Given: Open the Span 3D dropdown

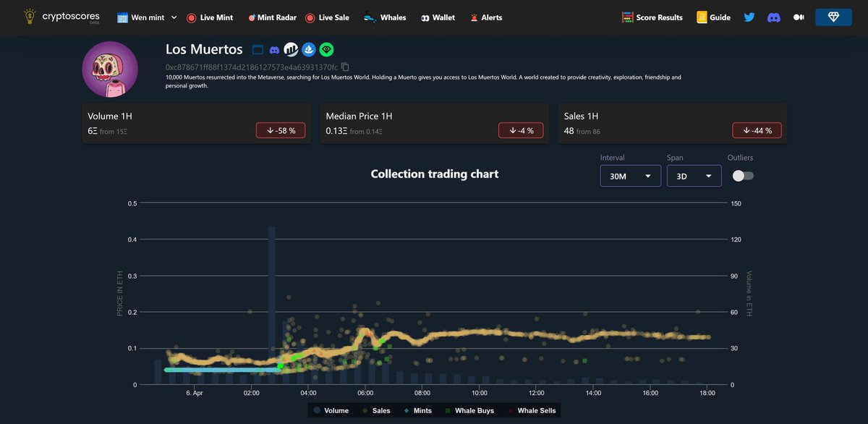Looking at the screenshot, I should tap(694, 176).
